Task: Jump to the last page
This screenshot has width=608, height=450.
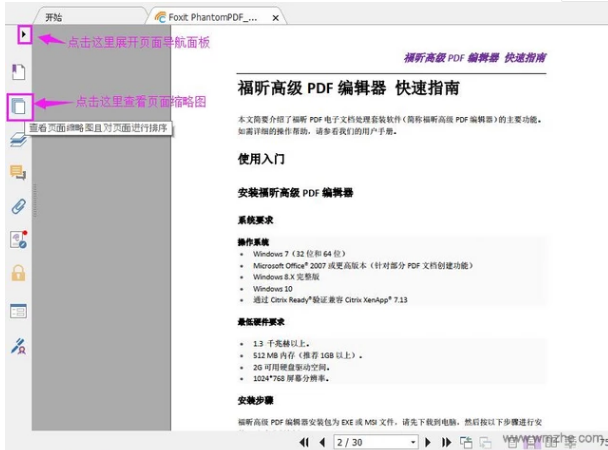Action: (447, 442)
